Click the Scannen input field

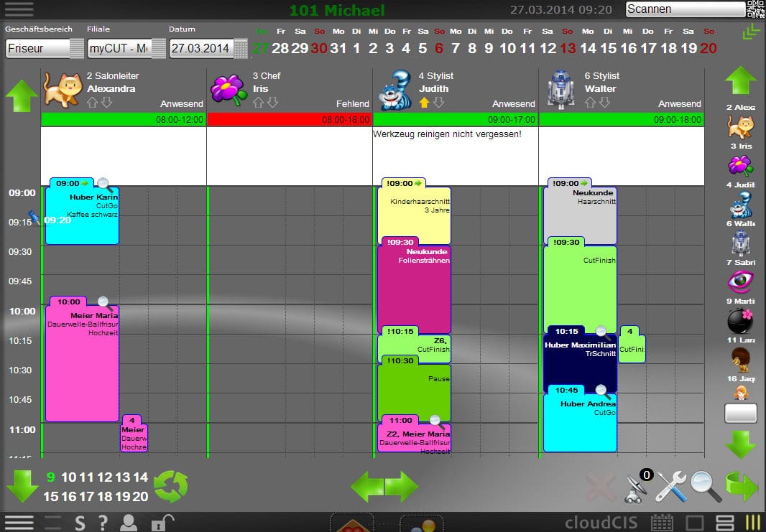click(685, 9)
